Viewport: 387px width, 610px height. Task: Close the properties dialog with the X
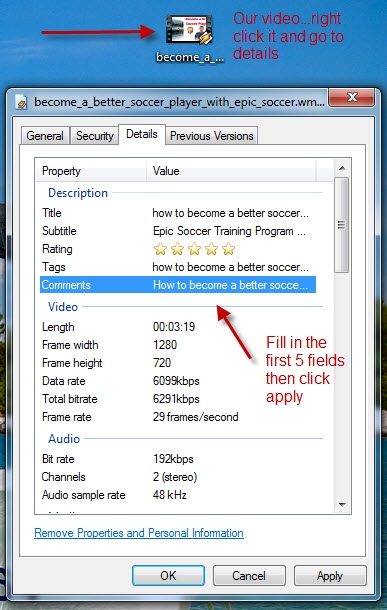pyautogui.click(x=352, y=97)
